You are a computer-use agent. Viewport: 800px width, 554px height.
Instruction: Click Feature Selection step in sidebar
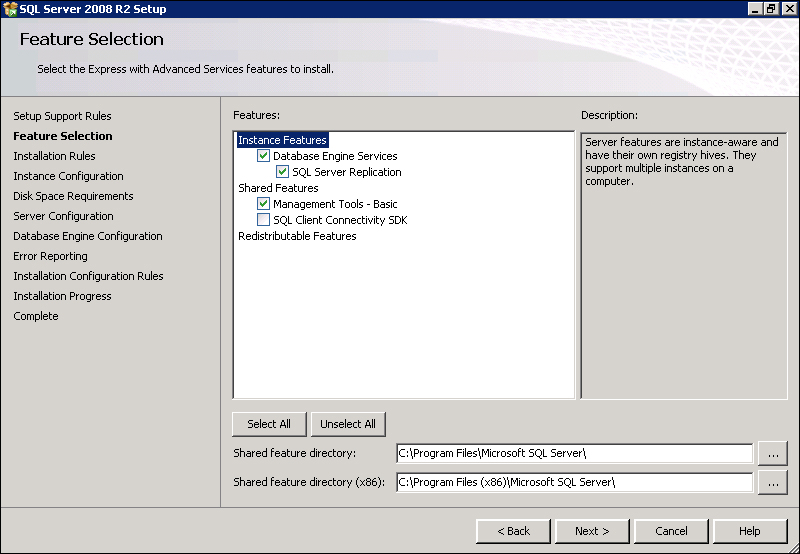coord(63,136)
